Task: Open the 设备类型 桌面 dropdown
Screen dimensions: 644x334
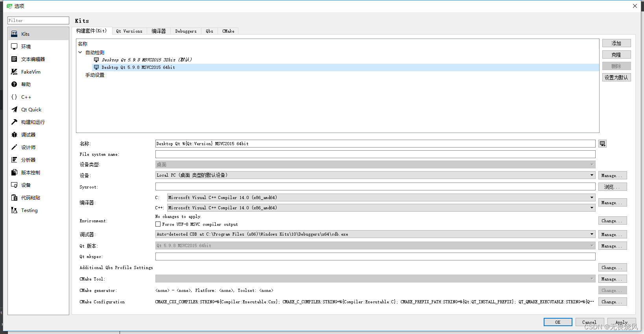Action: pyautogui.click(x=375, y=164)
